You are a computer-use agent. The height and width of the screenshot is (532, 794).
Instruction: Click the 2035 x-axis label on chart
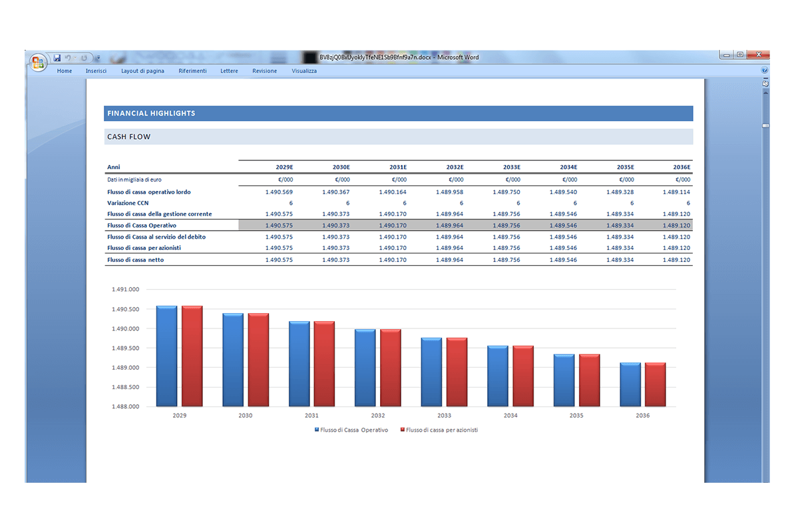click(576, 416)
